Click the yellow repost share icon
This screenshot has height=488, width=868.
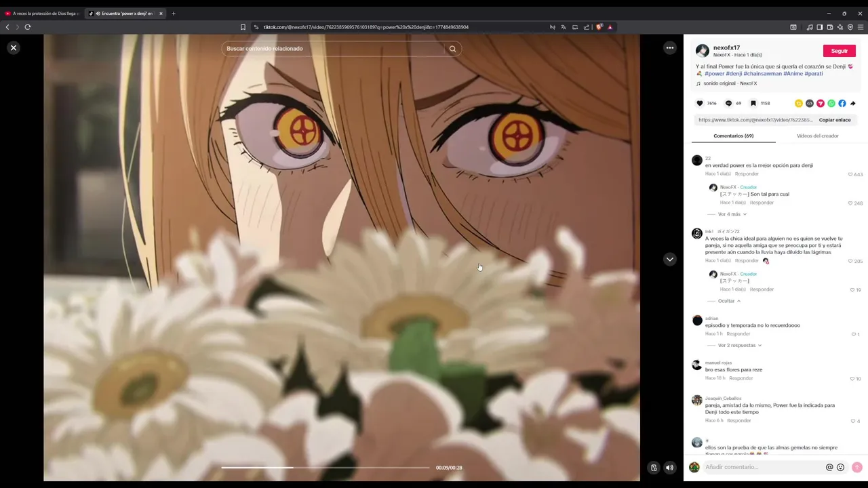point(799,103)
